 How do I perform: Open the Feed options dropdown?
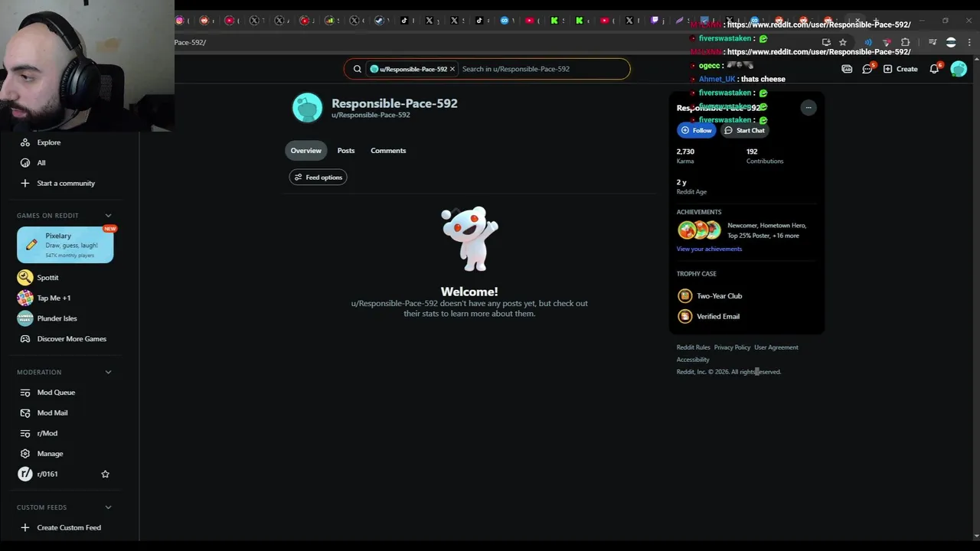318,178
